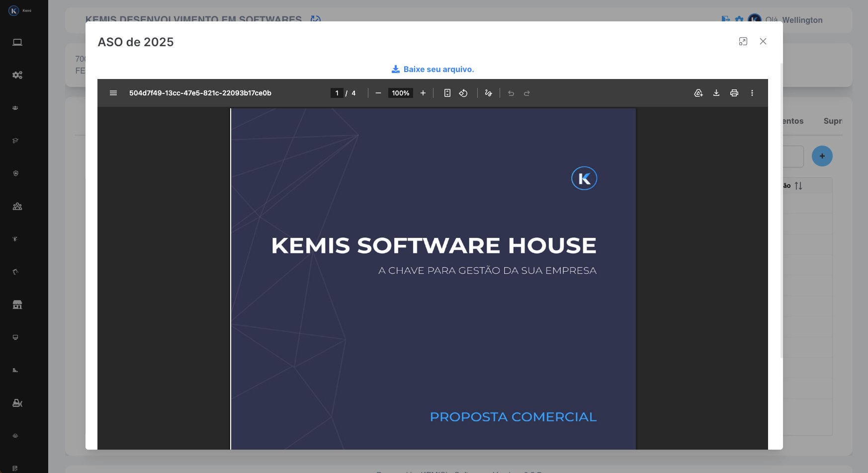This screenshot has height=473, width=868.
Task: Download the PDF from viewer toolbar
Action: (716, 93)
